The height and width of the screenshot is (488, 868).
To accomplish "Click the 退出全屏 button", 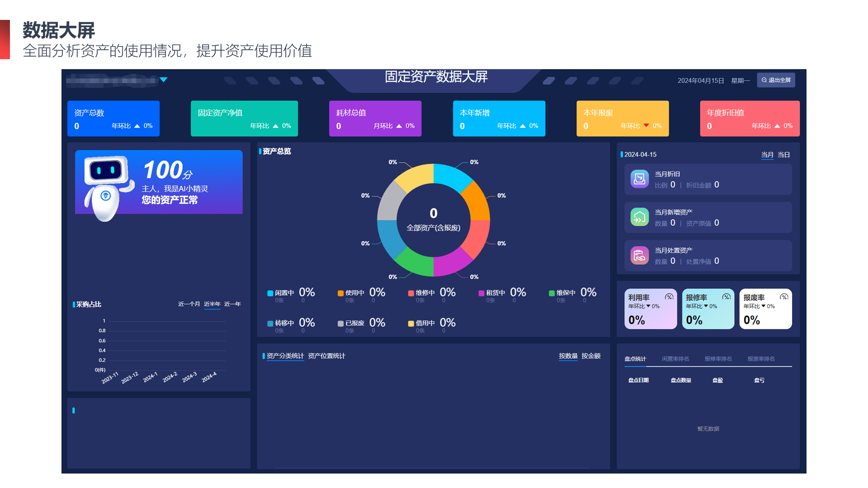I will [x=776, y=80].
